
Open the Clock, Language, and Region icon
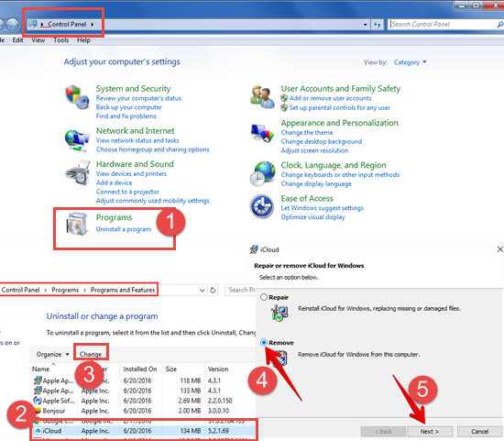pos(262,173)
